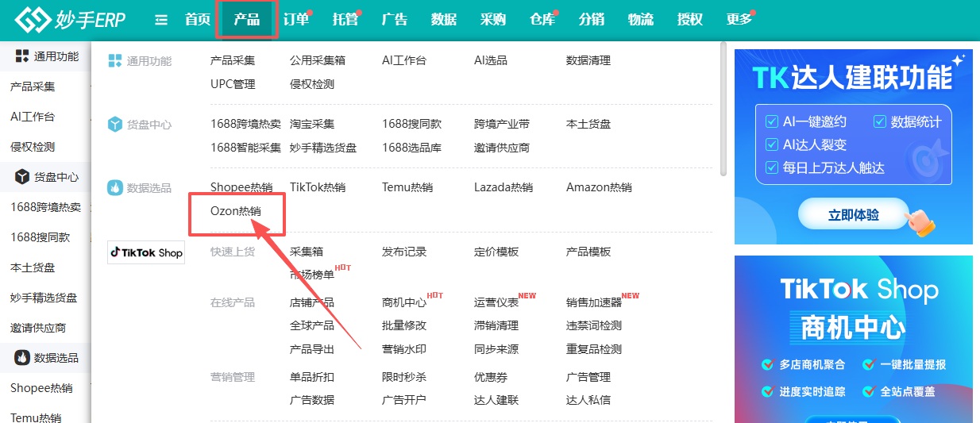Toggle the hamburger menu icon
This screenshot has width=980, height=423.
(x=161, y=20)
